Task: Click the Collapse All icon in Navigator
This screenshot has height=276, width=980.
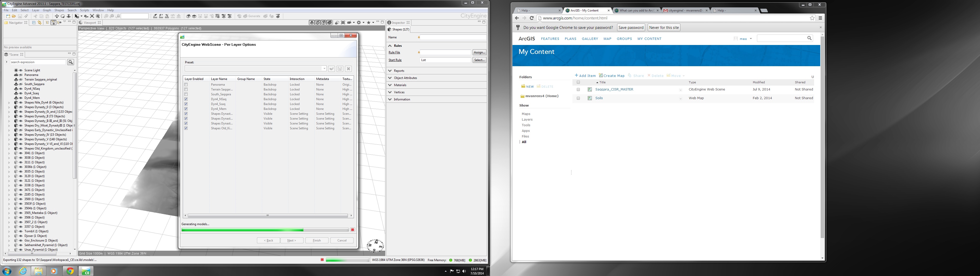Action: pyautogui.click(x=33, y=23)
